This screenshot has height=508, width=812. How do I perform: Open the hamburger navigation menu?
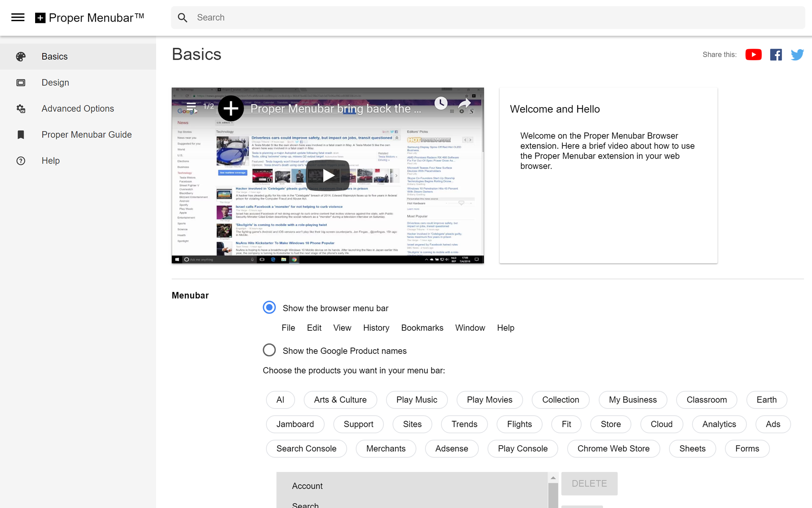17,17
